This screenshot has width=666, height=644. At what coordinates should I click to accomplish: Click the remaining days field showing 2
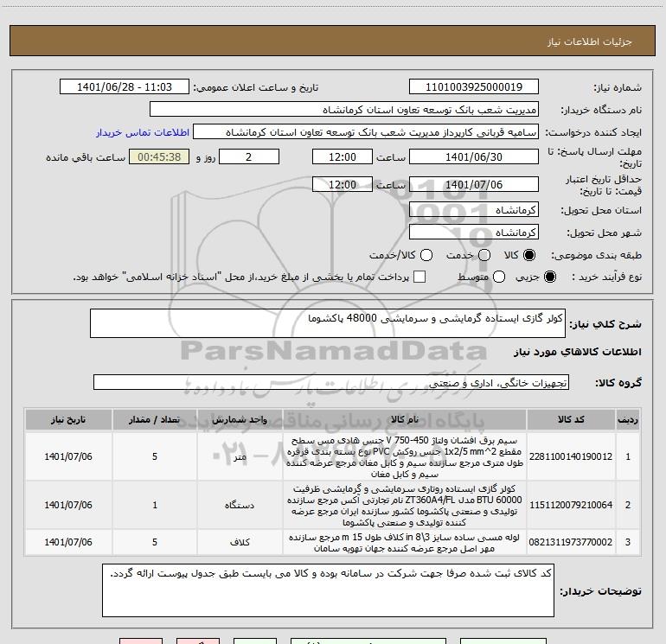click(x=249, y=156)
